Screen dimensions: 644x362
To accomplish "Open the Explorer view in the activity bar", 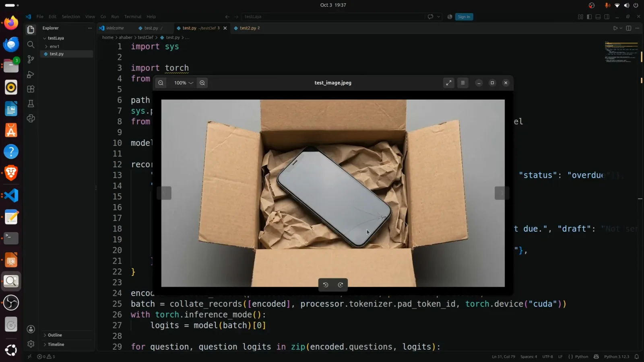I will click(x=31, y=30).
